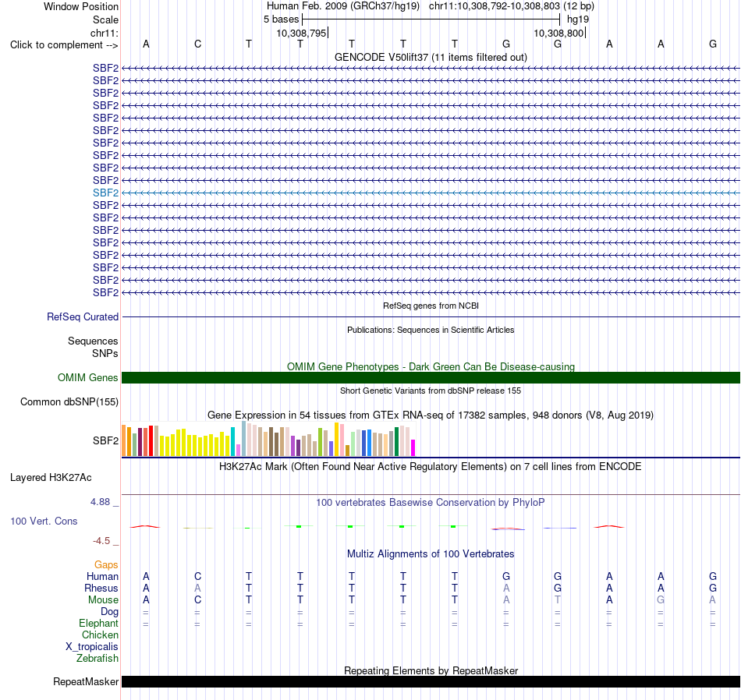Click the SNPs label under Publications
Screen dimensions: 741x700
click(105, 353)
